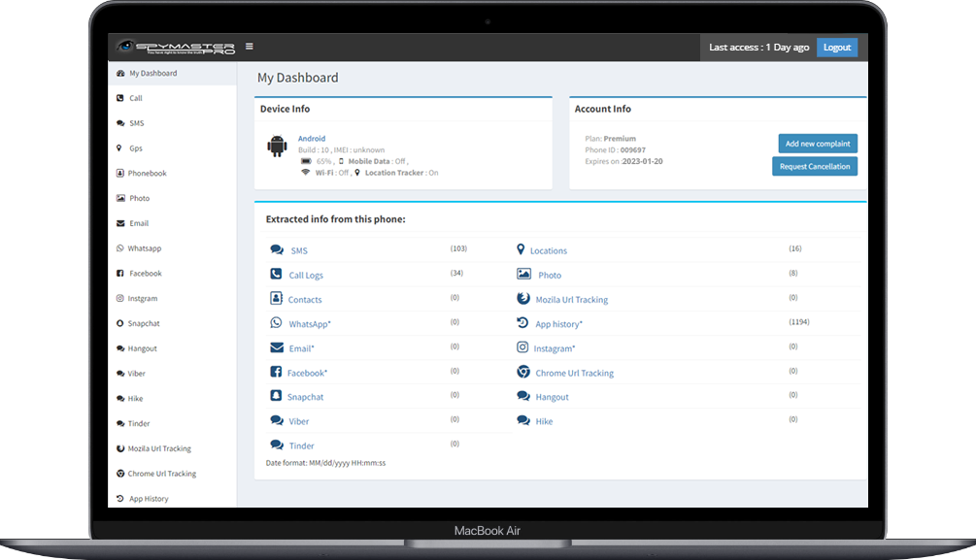
Task: Open the Facebook* link
Action: point(307,374)
